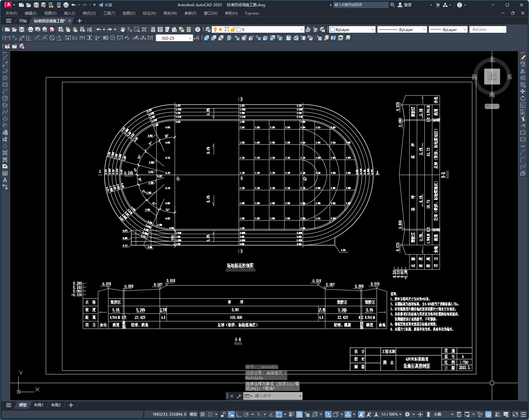529x420 pixels.
Task: Toggle Ortho mode in status bar
Action: point(239,414)
